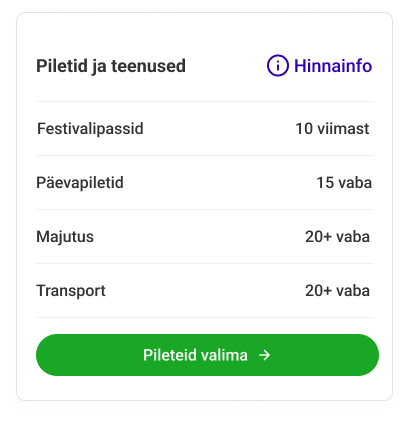This screenshot has width=409, height=421.
Task: Click the info circle icon beside Hinnainfo
Action: [277, 66]
